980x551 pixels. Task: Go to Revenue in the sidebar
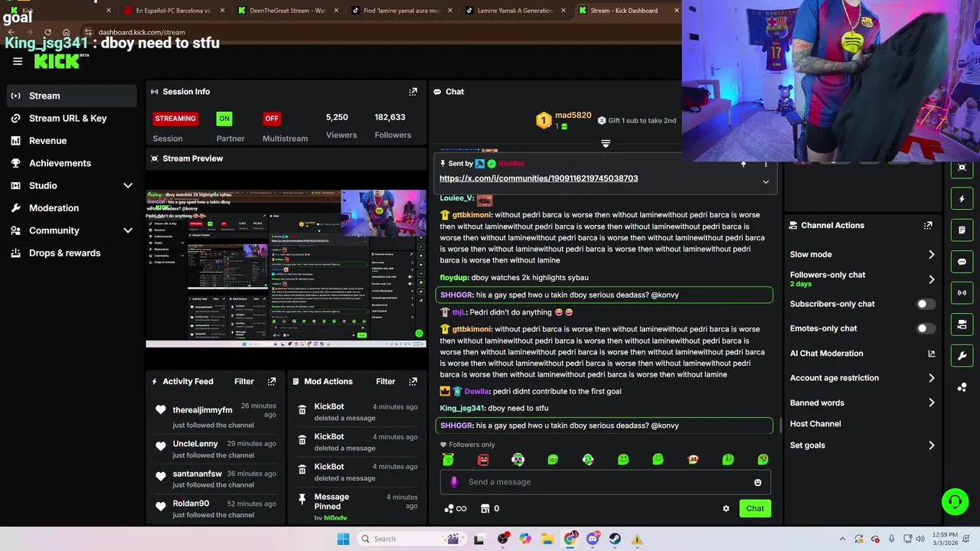click(72, 141)
